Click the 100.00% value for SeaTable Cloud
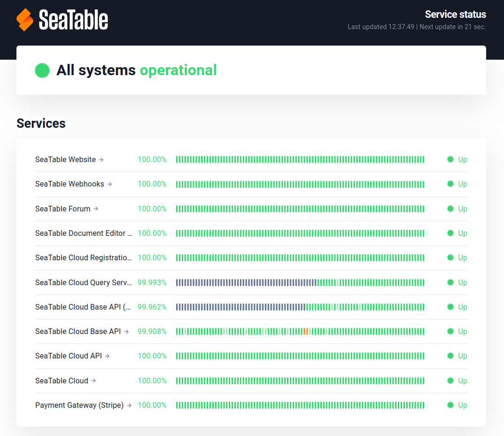The height and width of the screenshot is (436, 504). point(152,381)
